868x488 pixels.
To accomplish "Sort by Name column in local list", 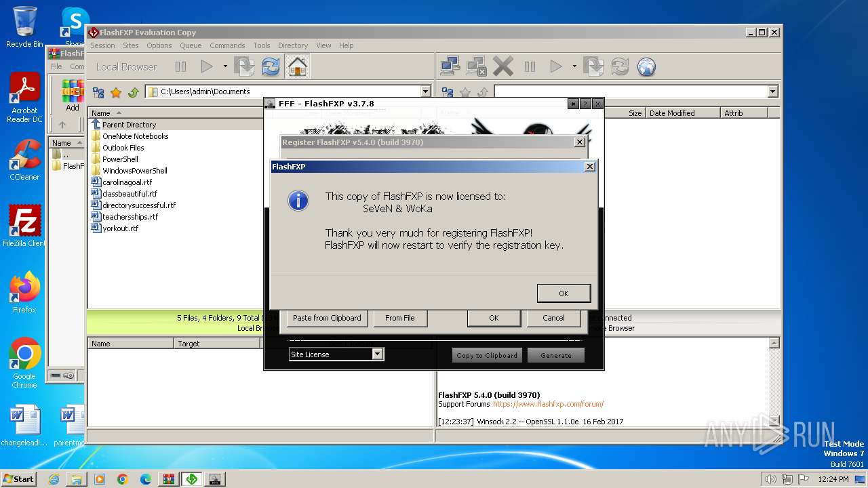I will [x=176, y=113].
